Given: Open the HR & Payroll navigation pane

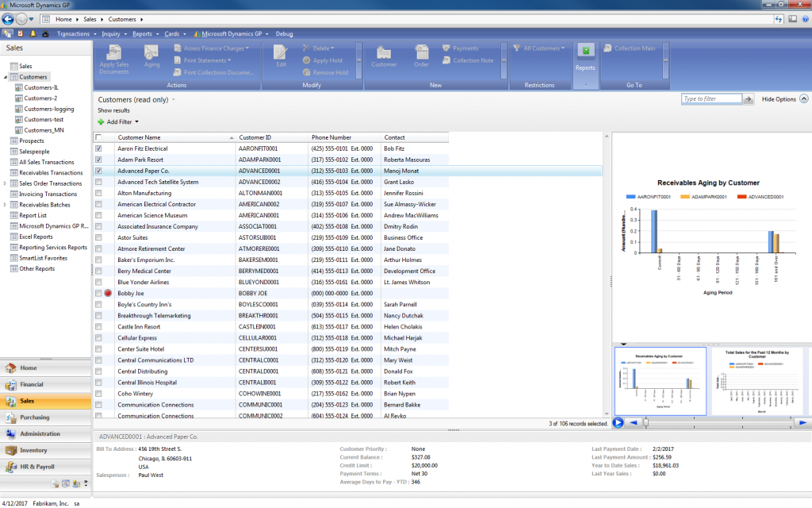Looking at the screenshot, I should point(45,467).
